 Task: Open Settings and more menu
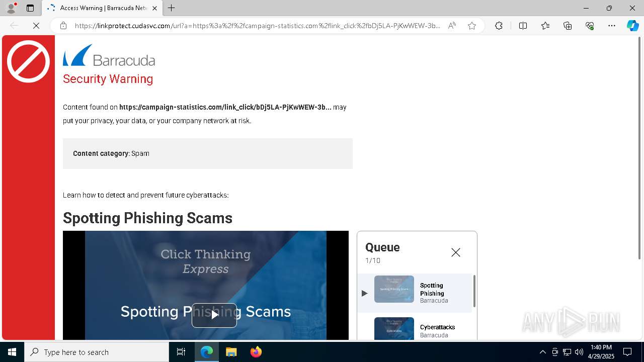pyautogui.click(x=612, y=26)
